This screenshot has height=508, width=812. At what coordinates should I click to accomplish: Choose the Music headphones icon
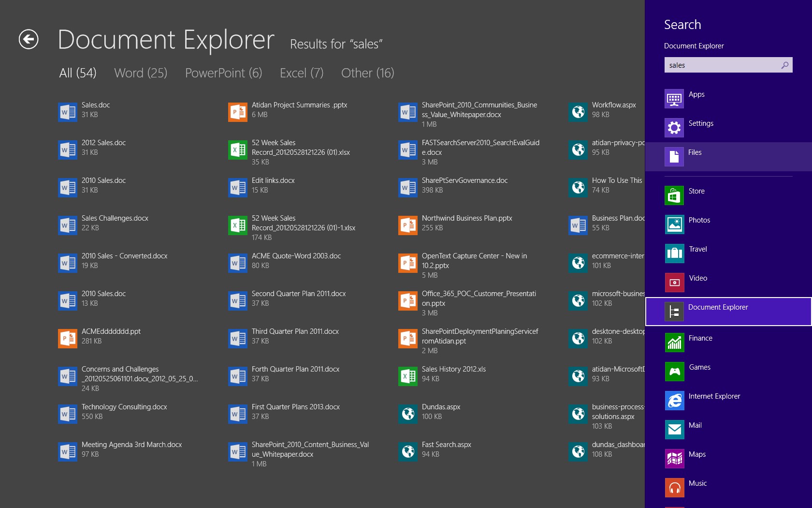tap(674, 488)
